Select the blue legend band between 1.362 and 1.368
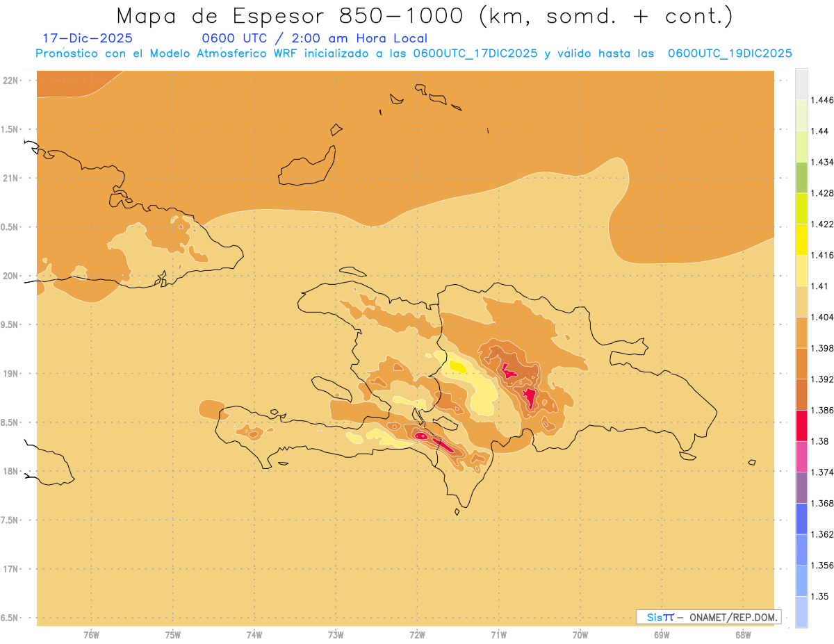The height and width of the screenshot is (644, 834). point(801,518)
